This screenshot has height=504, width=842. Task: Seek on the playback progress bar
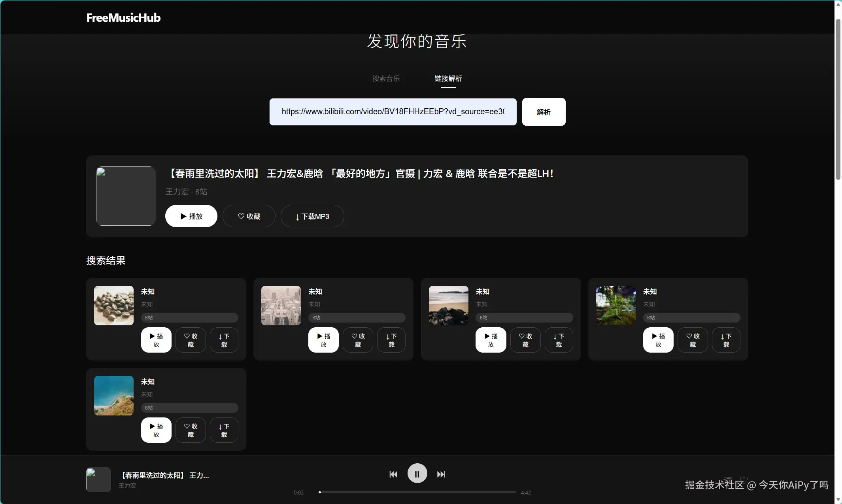[417, 493]
